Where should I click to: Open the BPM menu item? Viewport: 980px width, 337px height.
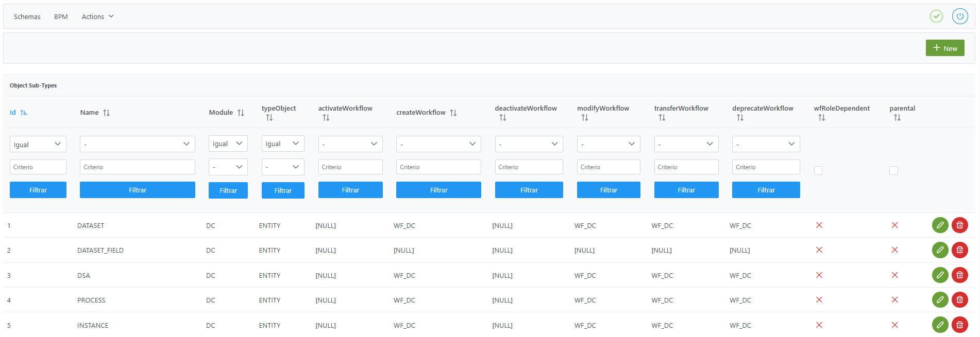click(x=61, y=16)
